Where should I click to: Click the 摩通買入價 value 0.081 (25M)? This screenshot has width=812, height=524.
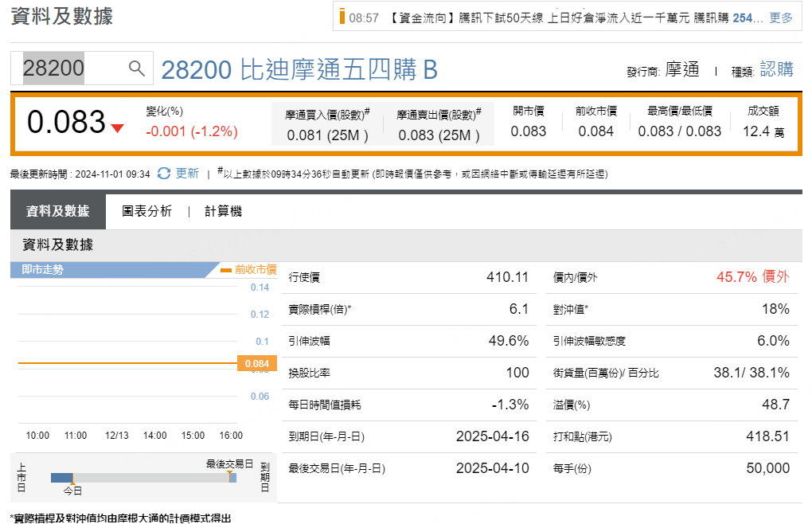tap(327, 135)
